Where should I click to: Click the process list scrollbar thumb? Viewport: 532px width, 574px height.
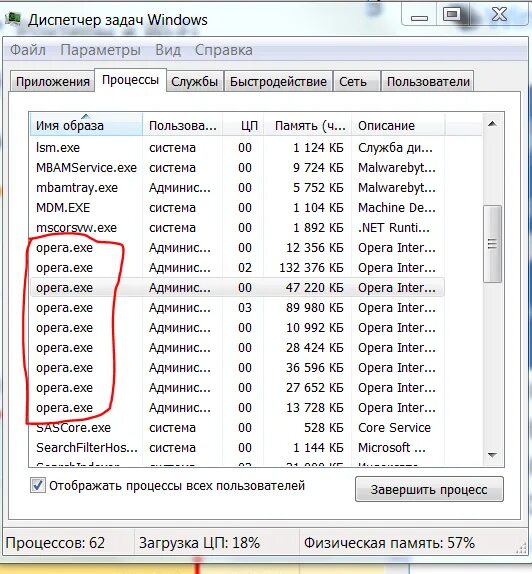coord(492,244)
